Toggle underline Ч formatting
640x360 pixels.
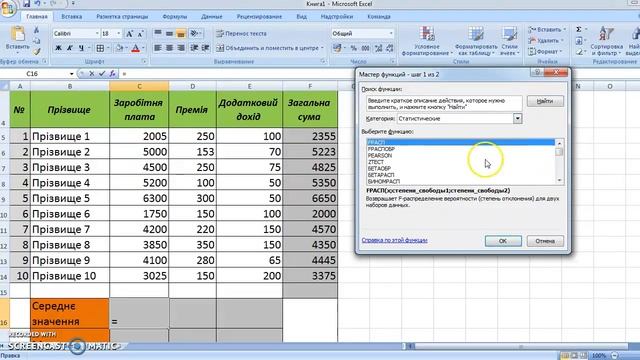[x=81, y=48]
